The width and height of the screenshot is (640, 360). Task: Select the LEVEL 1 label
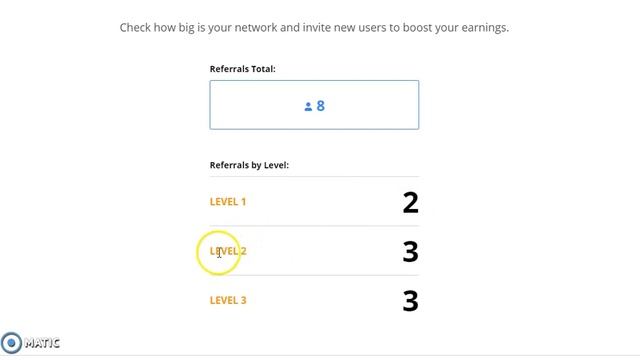(x=228, y=202)
